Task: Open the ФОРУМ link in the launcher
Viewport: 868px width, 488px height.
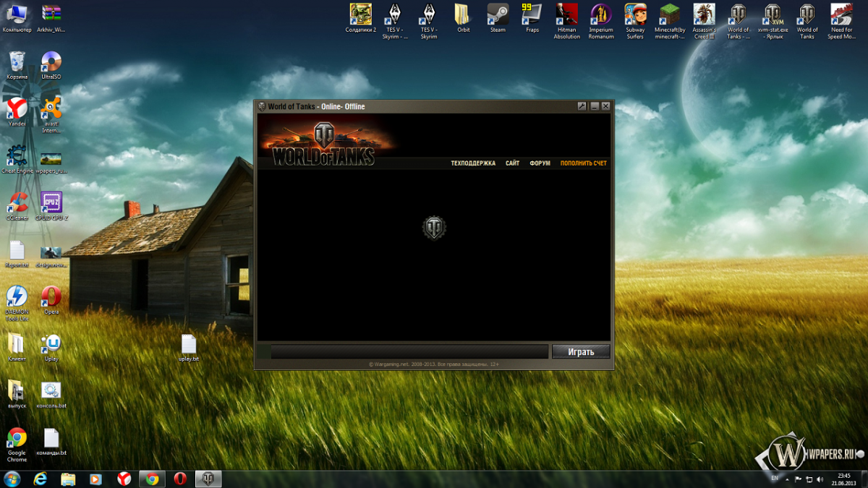Action: [540, 163]
